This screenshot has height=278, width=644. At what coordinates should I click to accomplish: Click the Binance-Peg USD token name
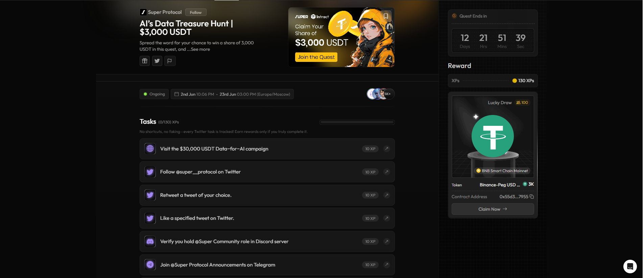pyautogui.click(x=500, y=185)
